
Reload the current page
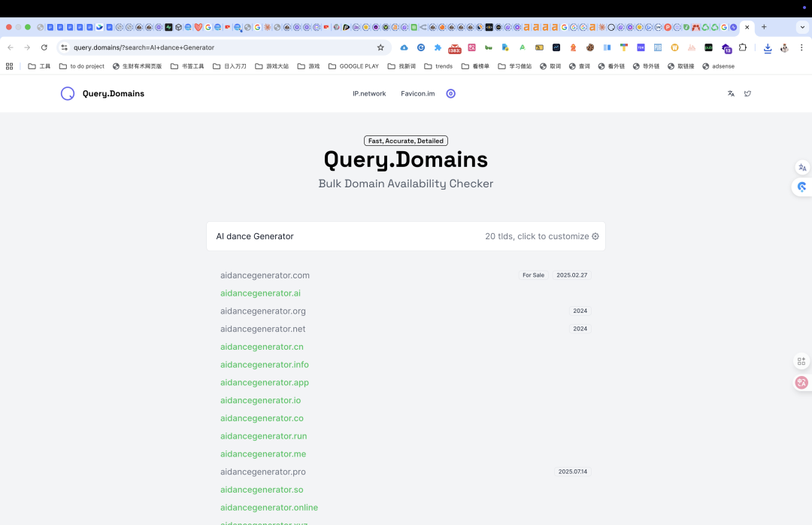pyautogui.click(x=44, y=47)
